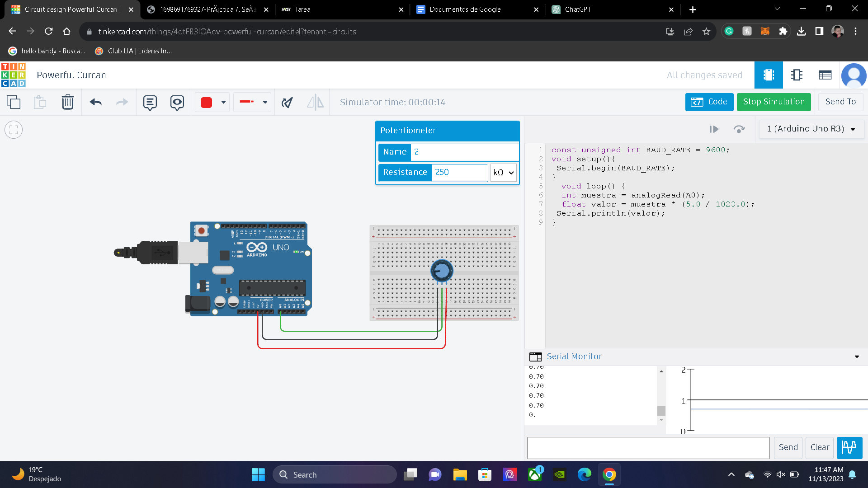Click the trash delete icon

pos(67,102)
